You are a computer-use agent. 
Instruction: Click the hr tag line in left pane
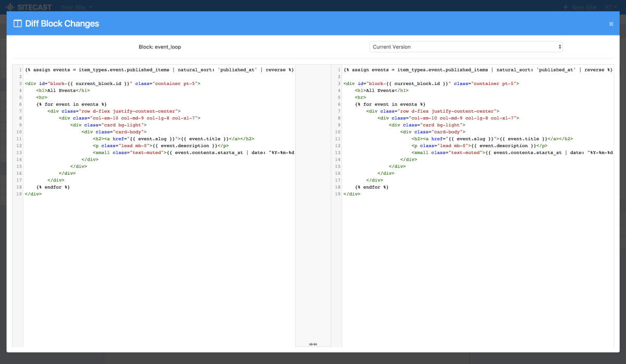[41, 97]
